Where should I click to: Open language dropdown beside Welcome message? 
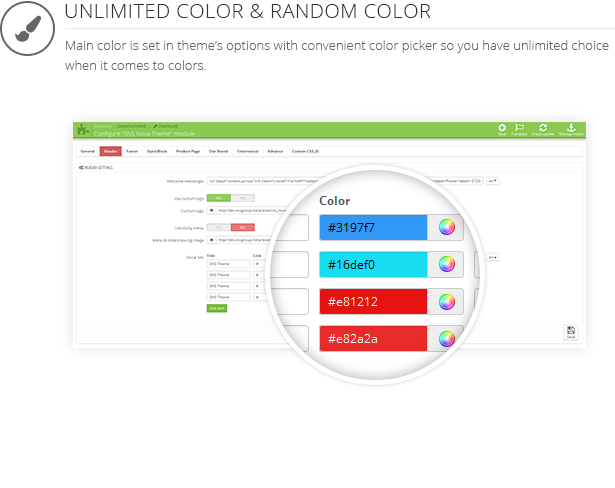coord(494,181)
